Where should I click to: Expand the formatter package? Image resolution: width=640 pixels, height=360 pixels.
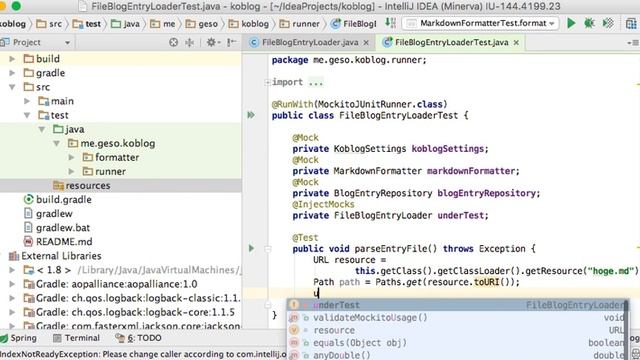[71, 158]
